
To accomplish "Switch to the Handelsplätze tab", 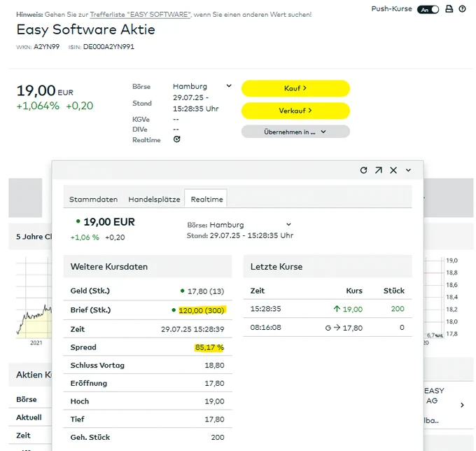I will [154, 199].
